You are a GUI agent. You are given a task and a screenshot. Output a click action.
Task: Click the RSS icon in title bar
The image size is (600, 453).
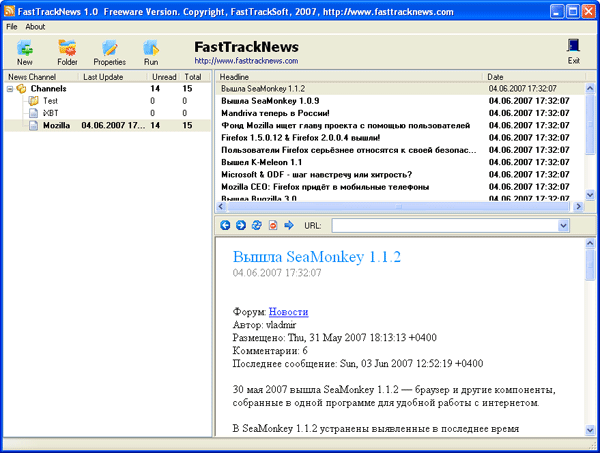[x=10, y=11]
